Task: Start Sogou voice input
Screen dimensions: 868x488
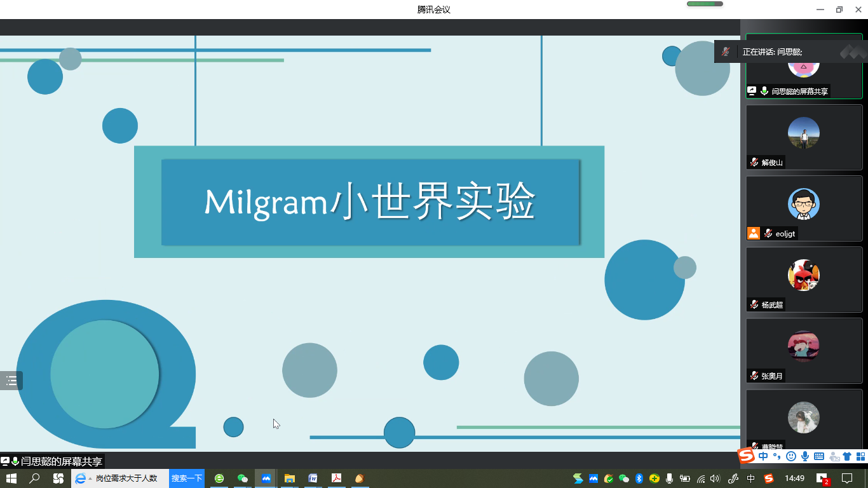Action: click(805, 456)
